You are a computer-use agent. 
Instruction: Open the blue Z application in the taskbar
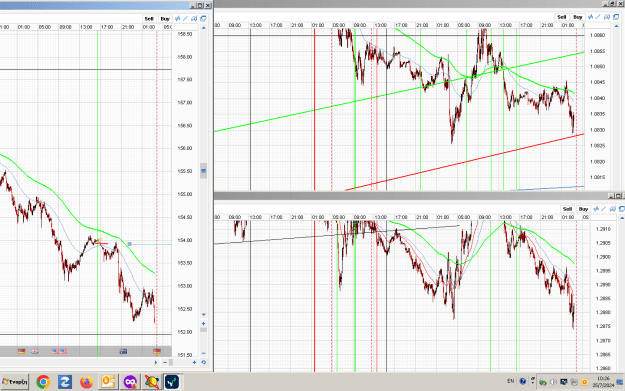pos(65,382)
